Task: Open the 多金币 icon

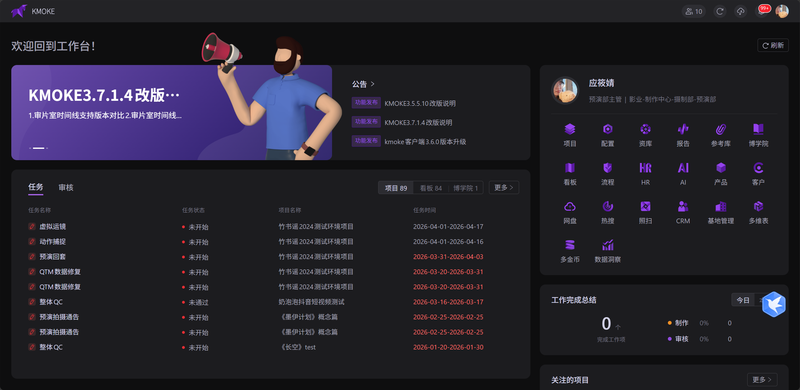Action: click(570, 245)
